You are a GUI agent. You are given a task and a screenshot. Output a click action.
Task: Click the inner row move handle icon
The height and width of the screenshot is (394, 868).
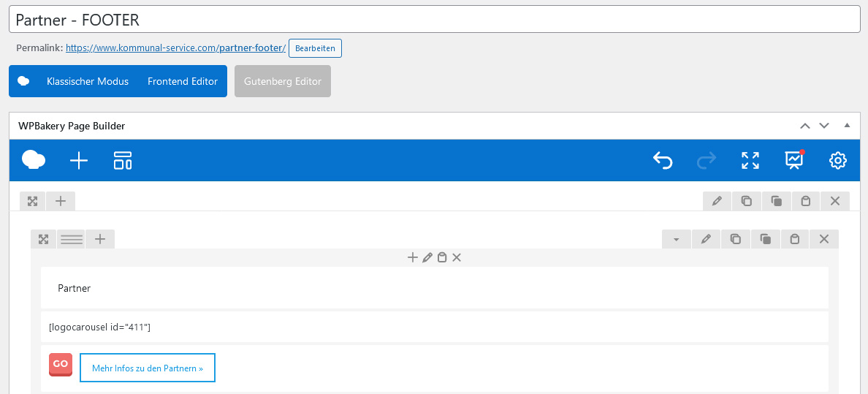pos(43,239)
